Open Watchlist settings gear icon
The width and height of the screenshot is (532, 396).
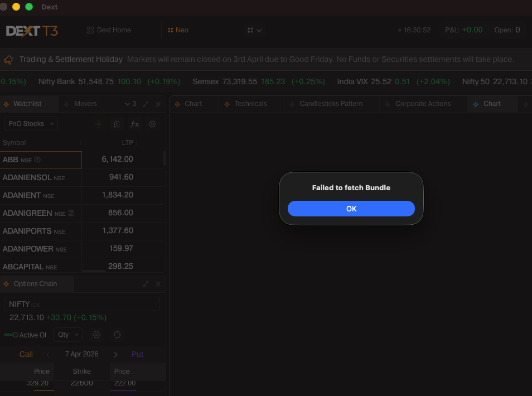(x=152, y=124)
